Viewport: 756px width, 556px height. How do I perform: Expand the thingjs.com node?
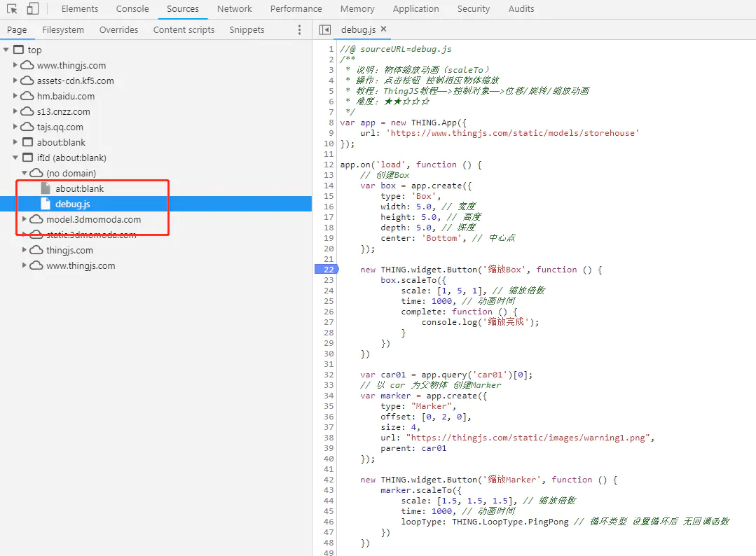[25, 250]
